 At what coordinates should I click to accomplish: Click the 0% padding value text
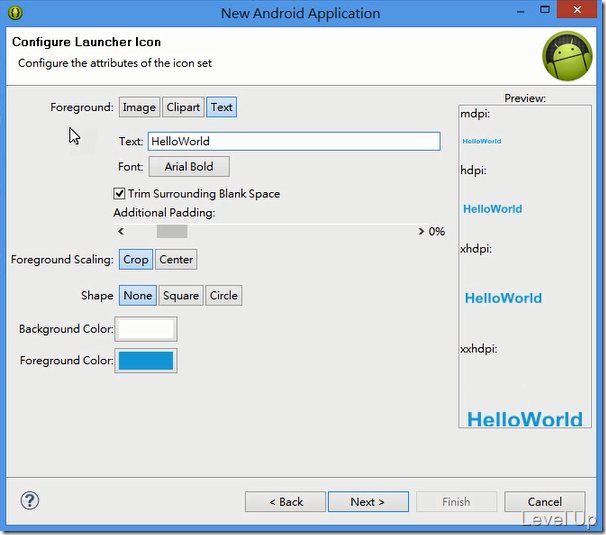tap(437, 231)
